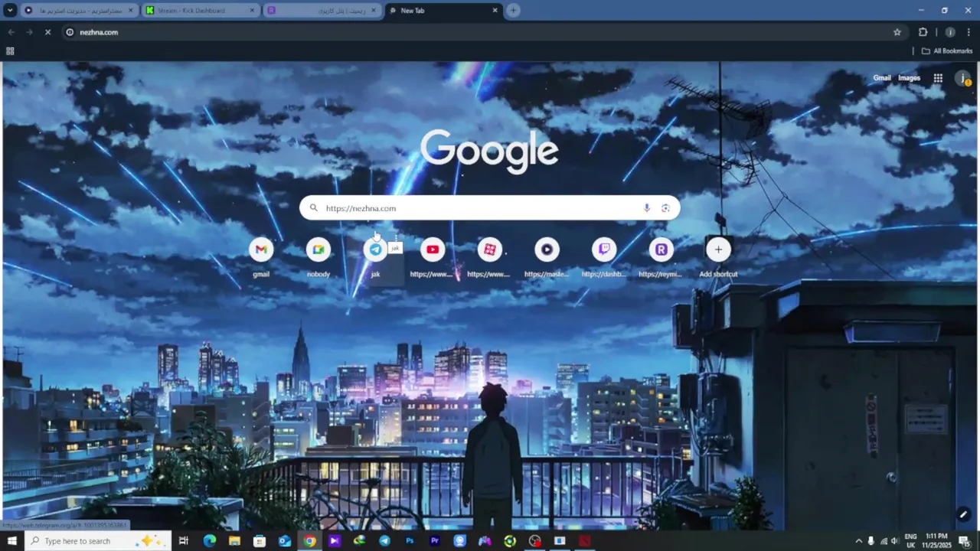This screenshot has width=980, height=551.
Task: Click the Add shortcut button
Action: (x=718, y=258)
